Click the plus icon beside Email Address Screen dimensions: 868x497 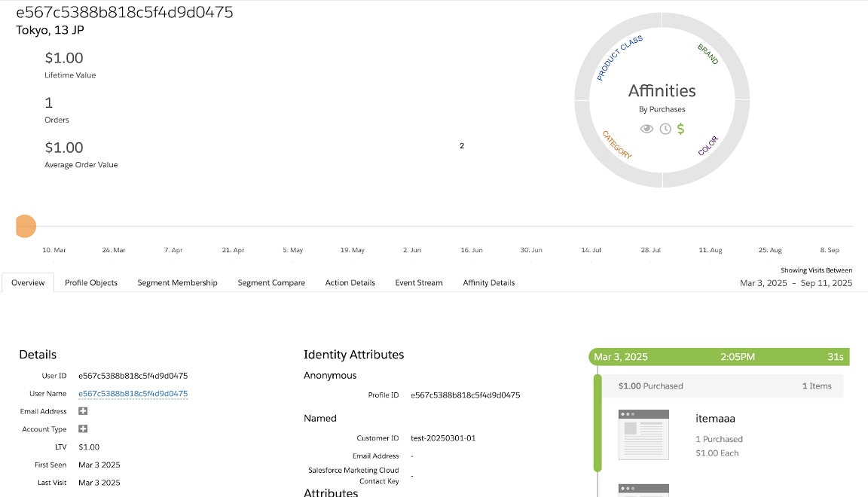[83, 411]
